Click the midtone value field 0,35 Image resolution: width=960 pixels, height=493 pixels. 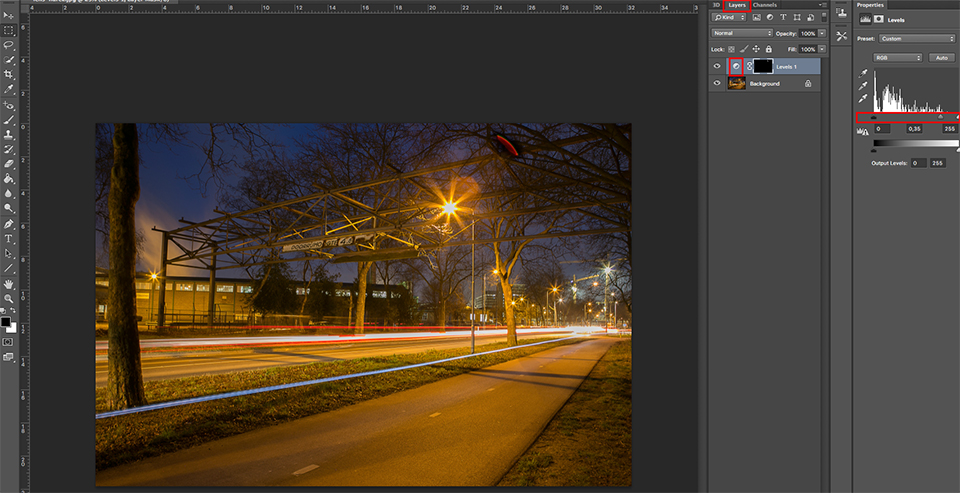[x=915, y=129]
